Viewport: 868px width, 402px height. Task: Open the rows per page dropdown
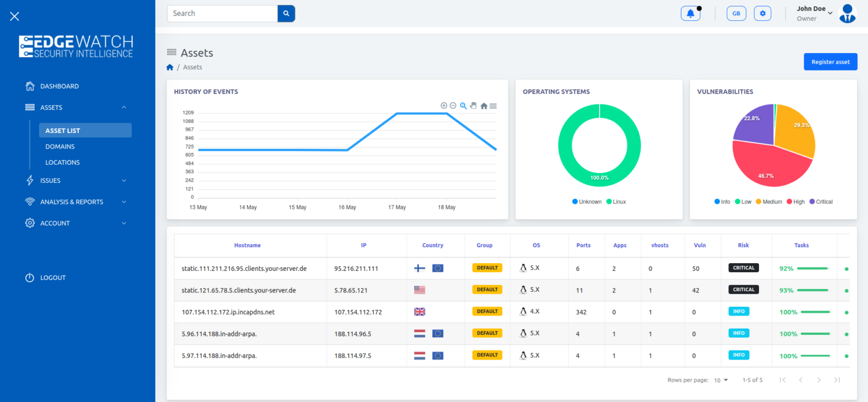pyautogui.click(x=720, y=380)
